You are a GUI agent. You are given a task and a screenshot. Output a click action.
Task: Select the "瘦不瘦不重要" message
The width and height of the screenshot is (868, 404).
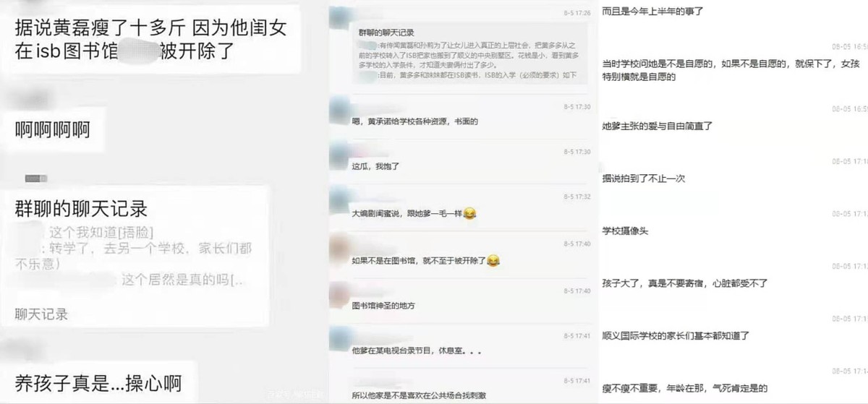coord(684,388)
